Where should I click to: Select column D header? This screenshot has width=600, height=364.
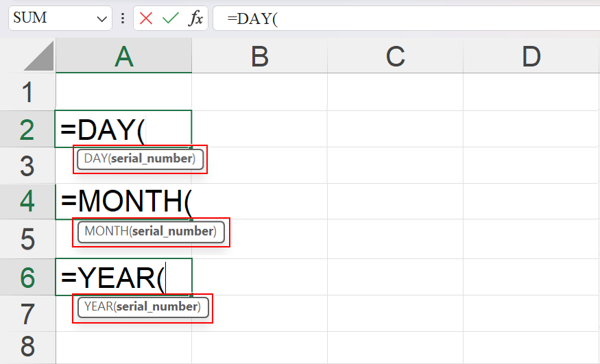click(x=531, y=58)
